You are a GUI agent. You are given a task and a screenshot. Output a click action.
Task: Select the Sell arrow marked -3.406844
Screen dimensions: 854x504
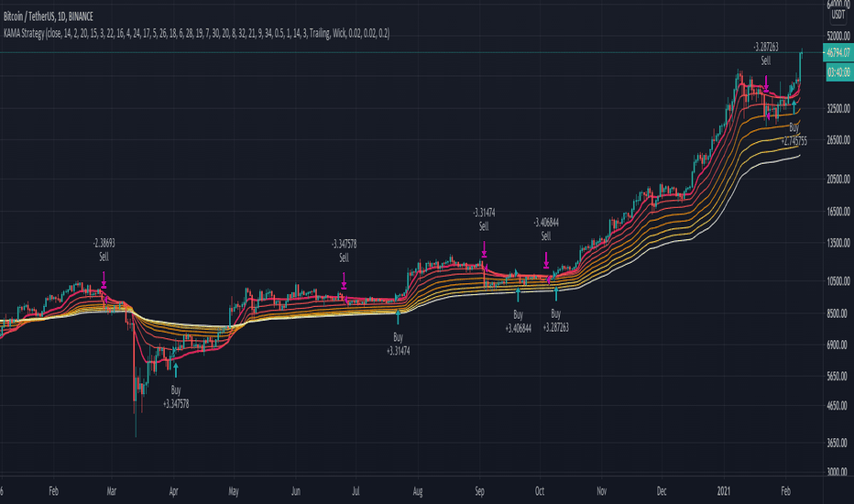click(546, 260)
